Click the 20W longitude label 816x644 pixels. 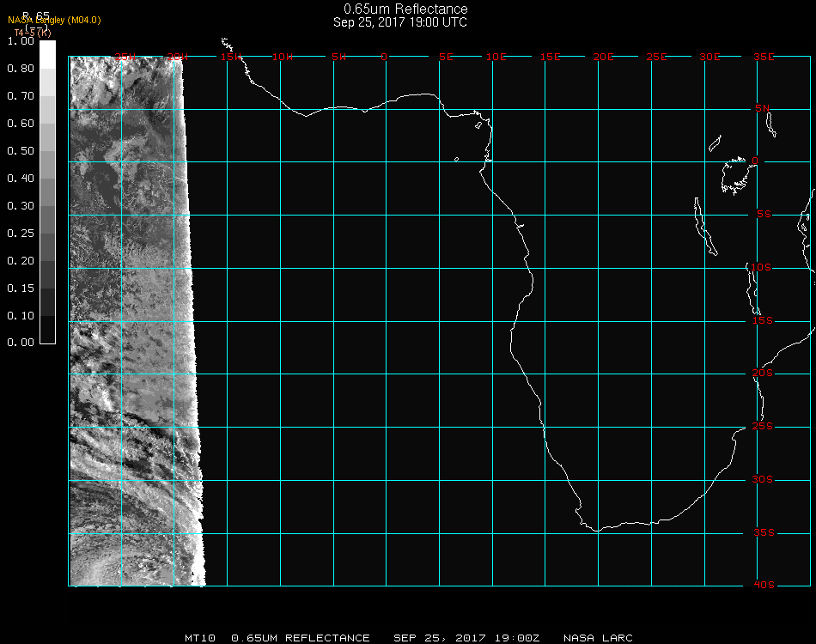(176, 57)
